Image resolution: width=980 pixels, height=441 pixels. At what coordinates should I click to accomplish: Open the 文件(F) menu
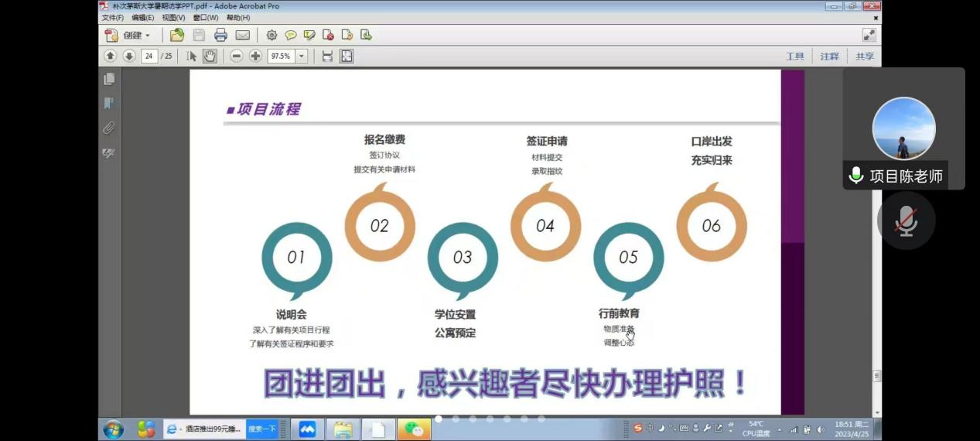click(112, 17)
